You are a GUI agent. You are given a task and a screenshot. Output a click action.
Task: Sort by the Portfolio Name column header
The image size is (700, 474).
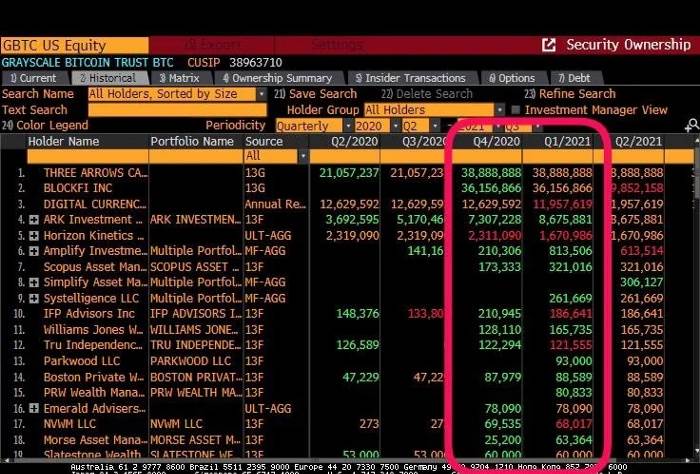(x=192, y=141)
